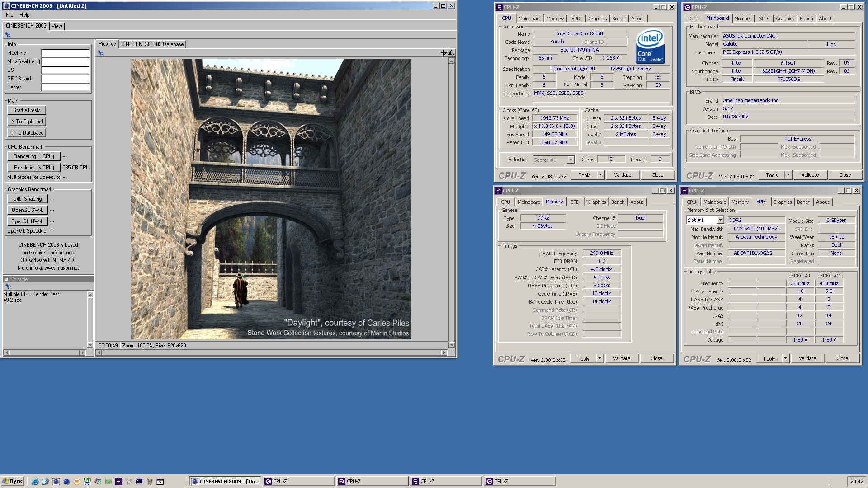Image resolution: width=868 pixels, height=488 pixels.
Task: Click the Console panel vertical scrollbar
Action: click(90, 320)
